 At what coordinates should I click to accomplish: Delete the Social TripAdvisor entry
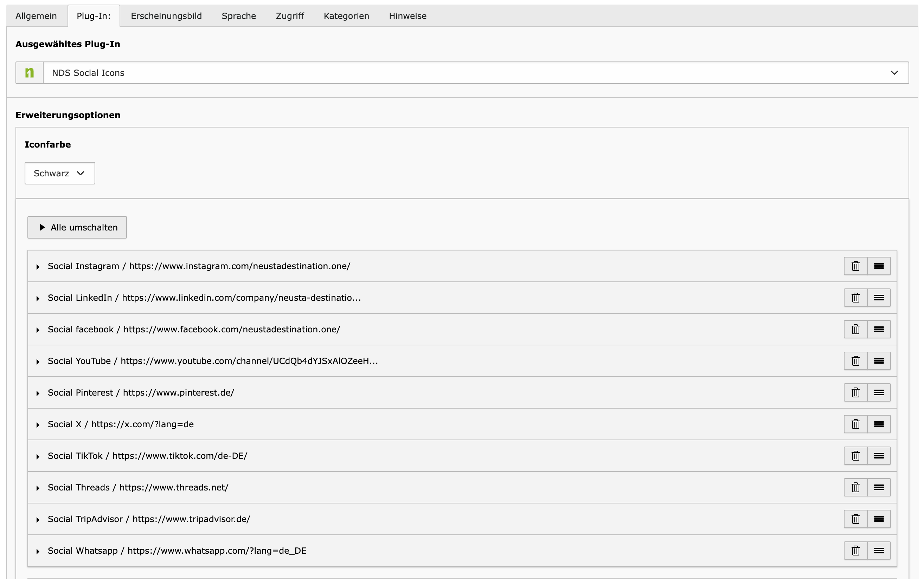[855, 519]
